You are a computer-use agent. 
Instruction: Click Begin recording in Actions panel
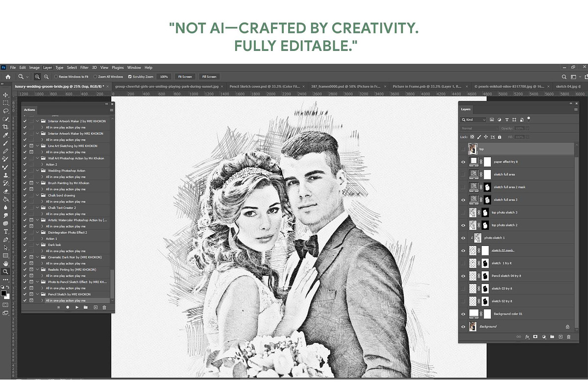click(68, 307)
